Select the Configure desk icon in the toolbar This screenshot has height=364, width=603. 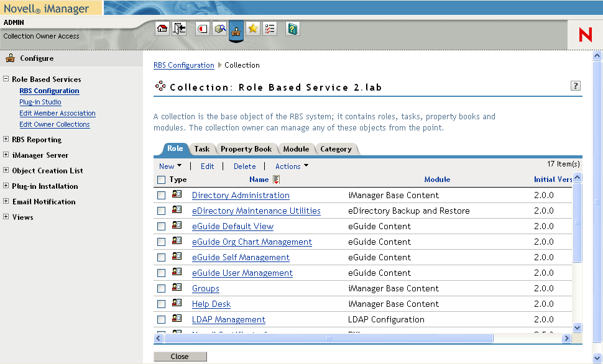tap(236, 29)
